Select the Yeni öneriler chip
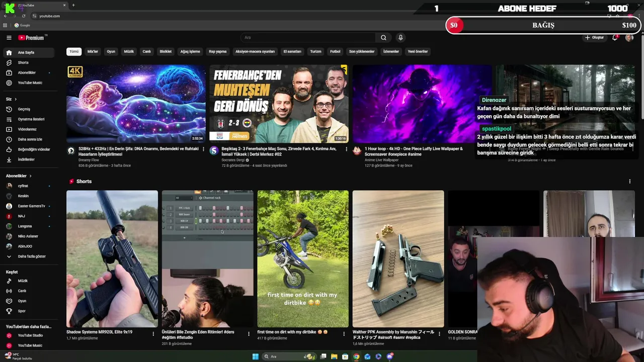 point(418,51)
